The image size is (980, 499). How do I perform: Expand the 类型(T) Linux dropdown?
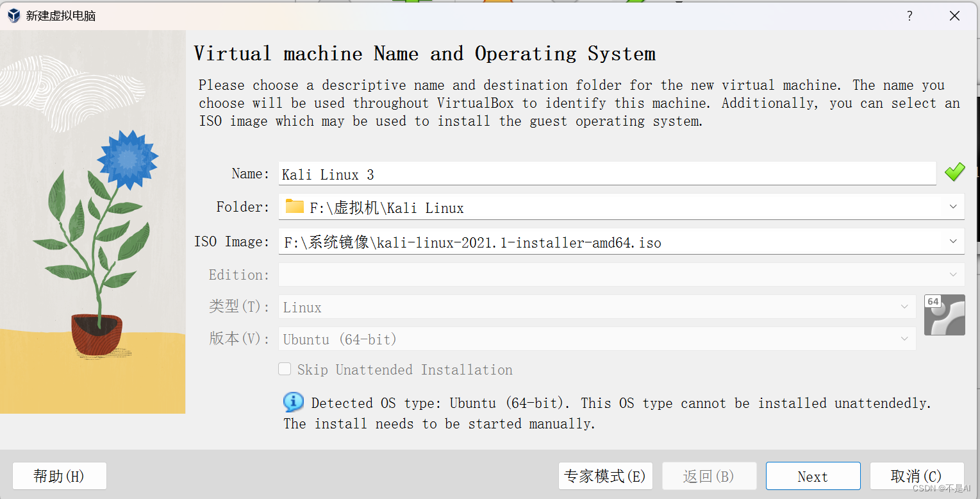pos(904,307)
